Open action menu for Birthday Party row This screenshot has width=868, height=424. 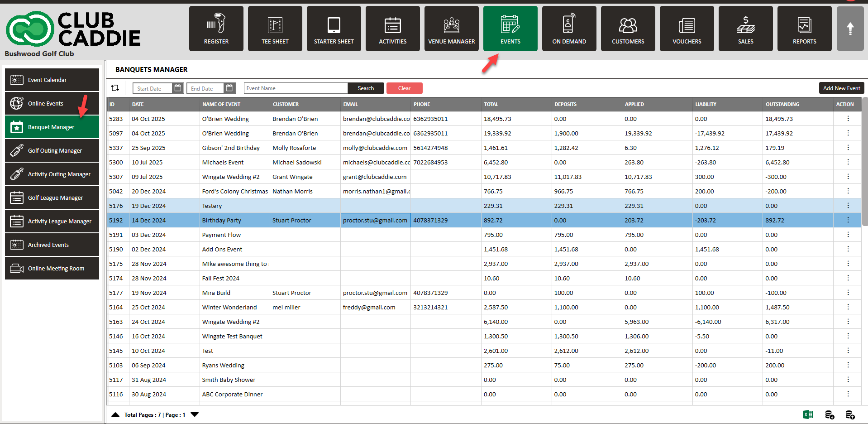tap(848, 220)
